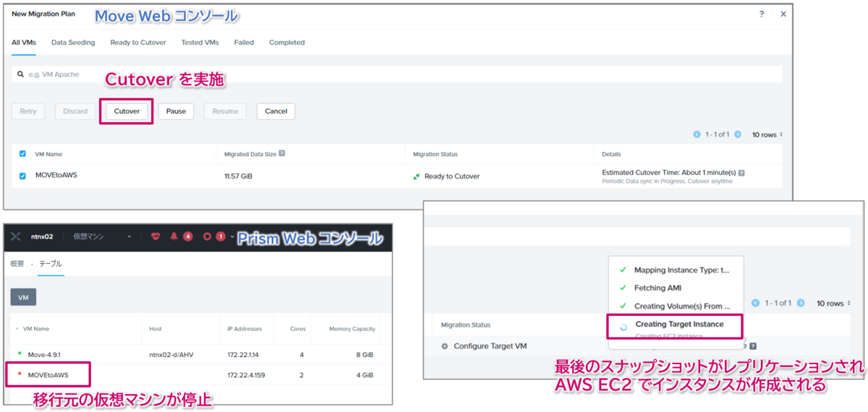Select MOVEtoAWS name in Move table
868x412 pixels.
(57, 176)
